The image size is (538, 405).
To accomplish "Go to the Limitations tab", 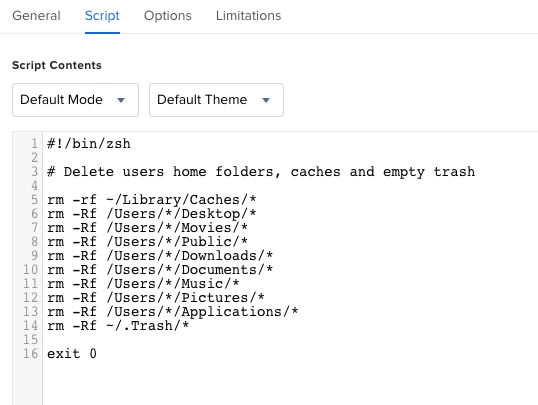I will pyautogui.click(x=248, y=16).
